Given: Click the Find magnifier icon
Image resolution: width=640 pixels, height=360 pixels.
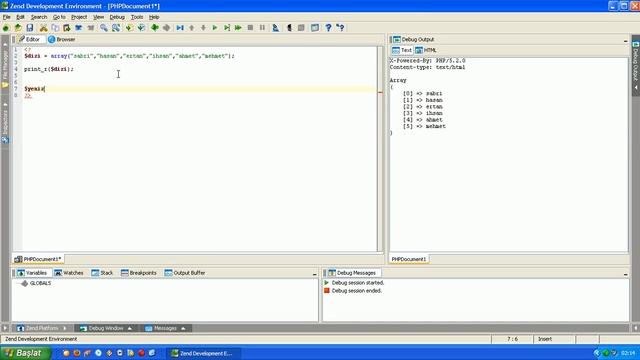Looking at the screenshot, I should coord(104,28).
